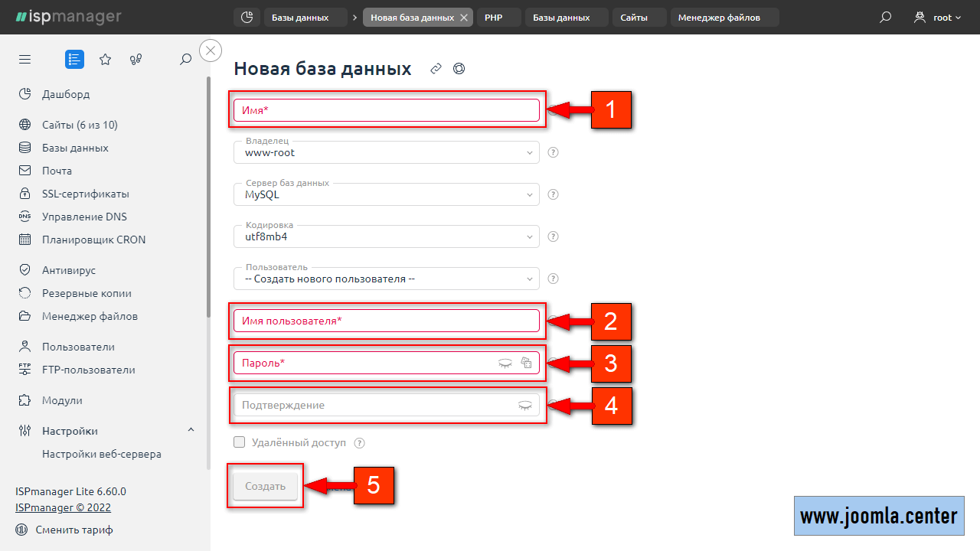Image resolution: width=980 pixels, height=551 pixels.
Task: Close the Новая база данных tab
Action: click(x=464, y=18)
